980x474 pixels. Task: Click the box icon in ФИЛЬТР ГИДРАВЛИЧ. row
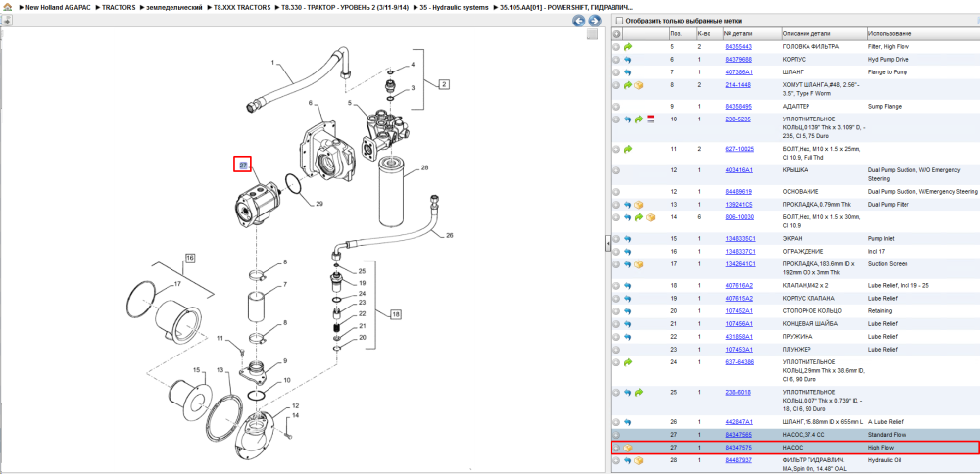(639, 460)
